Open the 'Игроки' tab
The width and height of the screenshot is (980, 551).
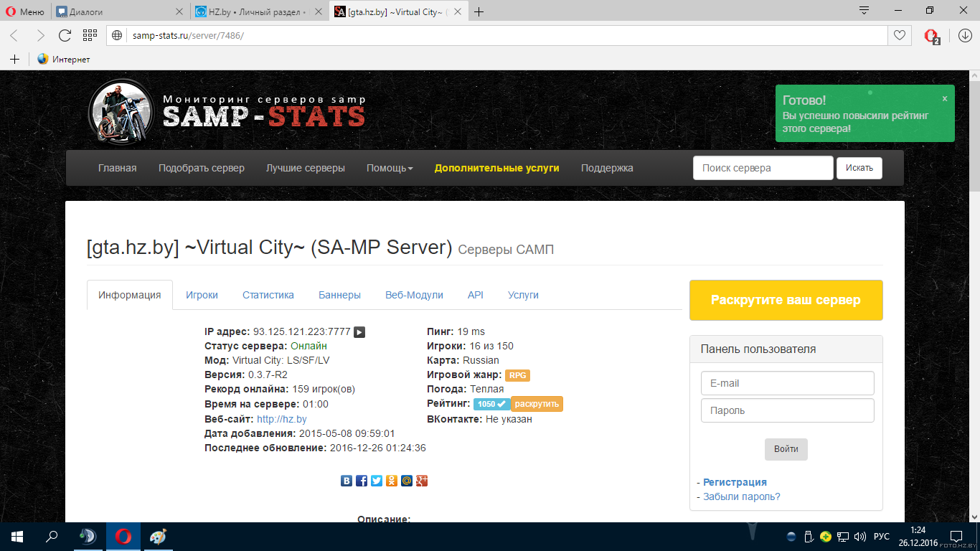click(x=202, y=295)
